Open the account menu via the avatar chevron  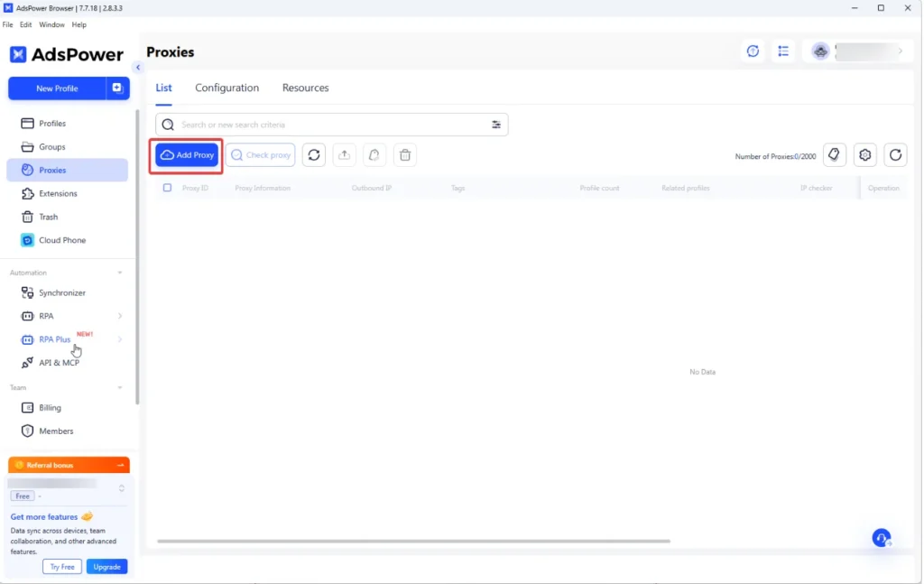pyautogui.click(x=902, y=51)
